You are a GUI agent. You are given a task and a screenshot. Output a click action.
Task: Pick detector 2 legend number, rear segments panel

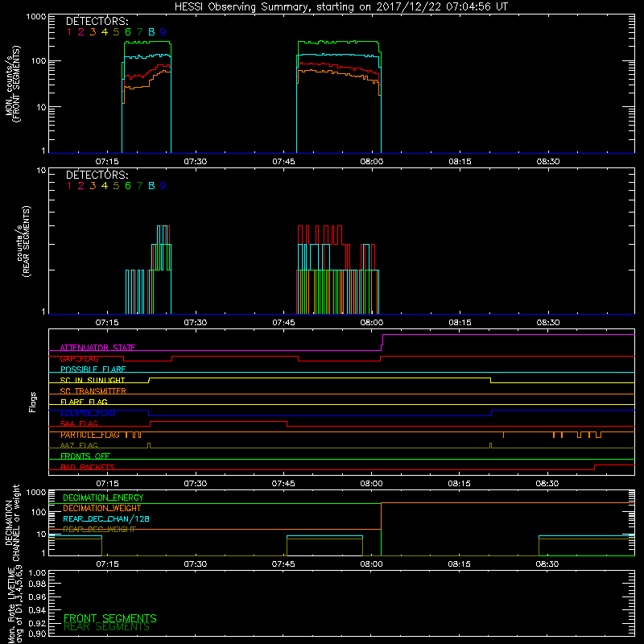click(81, 186)
